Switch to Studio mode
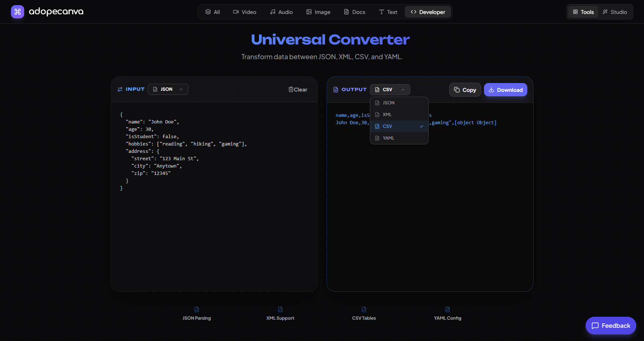The height and width of the screenshot is (341, 644). (x=615, y=11)
